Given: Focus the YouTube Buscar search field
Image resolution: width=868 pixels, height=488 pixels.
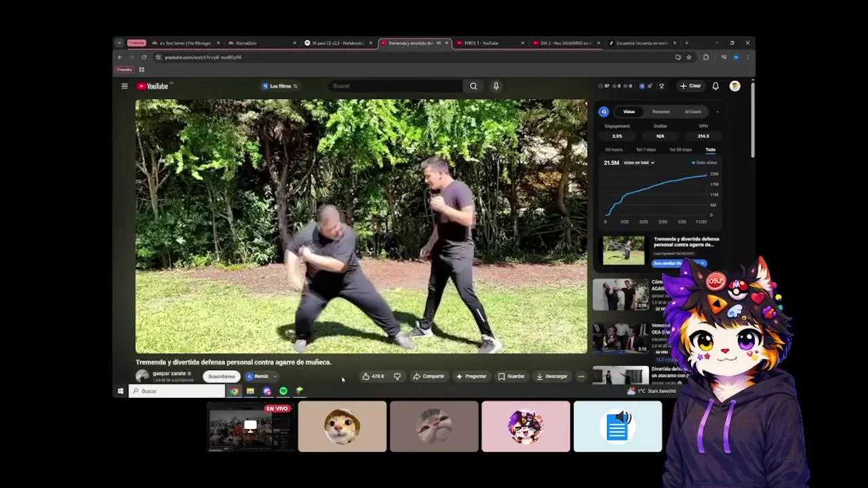Looking at the screenshot, I should point(396,86).
